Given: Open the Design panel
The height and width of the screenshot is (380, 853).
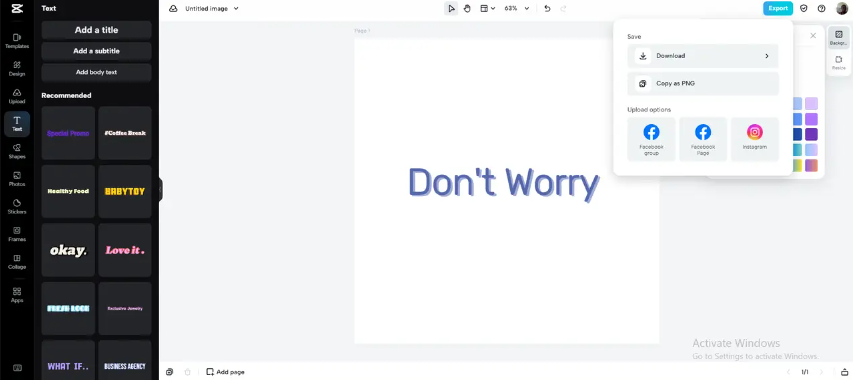Looking at the screenshot, I should pos(17,69).
